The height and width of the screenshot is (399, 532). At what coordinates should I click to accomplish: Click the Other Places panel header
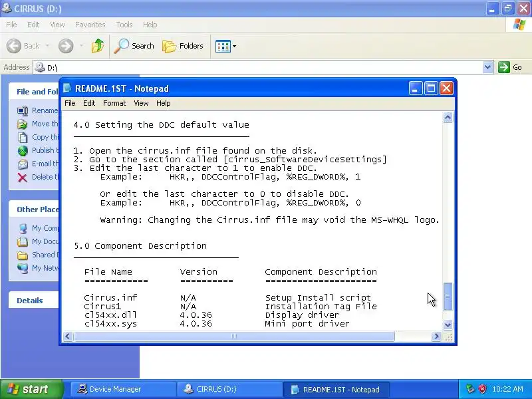click(34, 209)
